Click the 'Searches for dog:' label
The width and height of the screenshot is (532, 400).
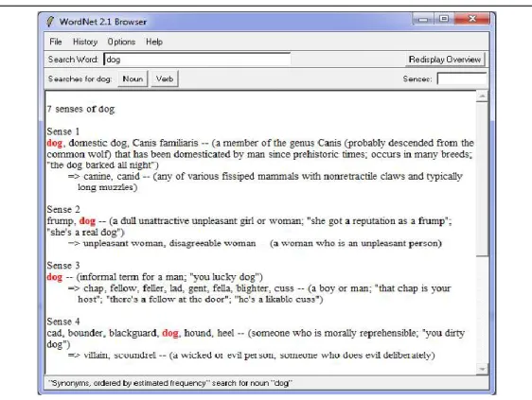(x=80, y=78)
